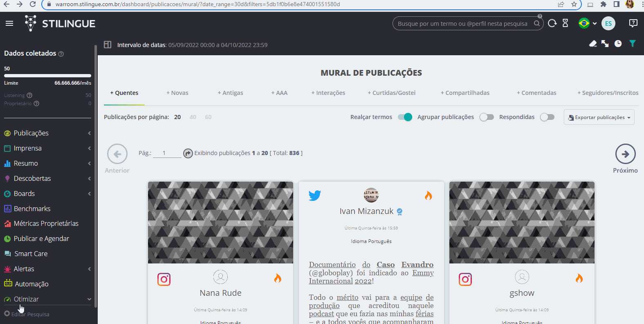This screenshot has height=324, width=644.
Task: Open the Exportar publicações dropdown
Action: 599,117
